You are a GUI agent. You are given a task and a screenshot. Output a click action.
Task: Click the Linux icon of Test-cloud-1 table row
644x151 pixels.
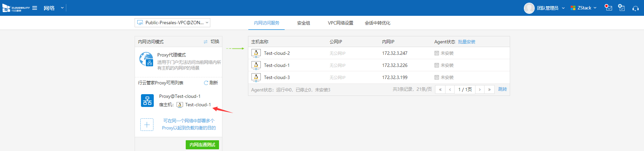(x=256, y=65)
